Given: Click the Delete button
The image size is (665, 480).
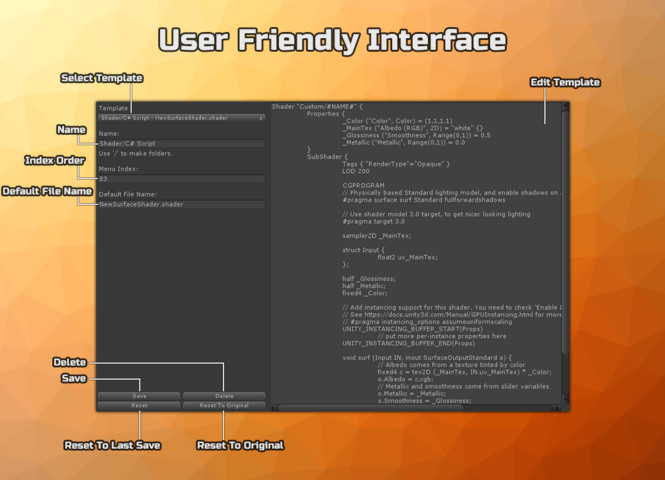Looking at the screenshot, I should (224, 396).
